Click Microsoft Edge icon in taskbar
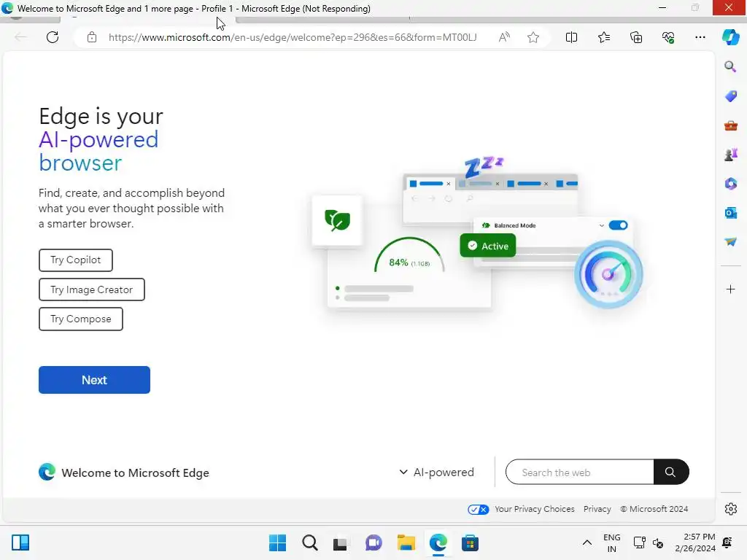 (438, 542)
